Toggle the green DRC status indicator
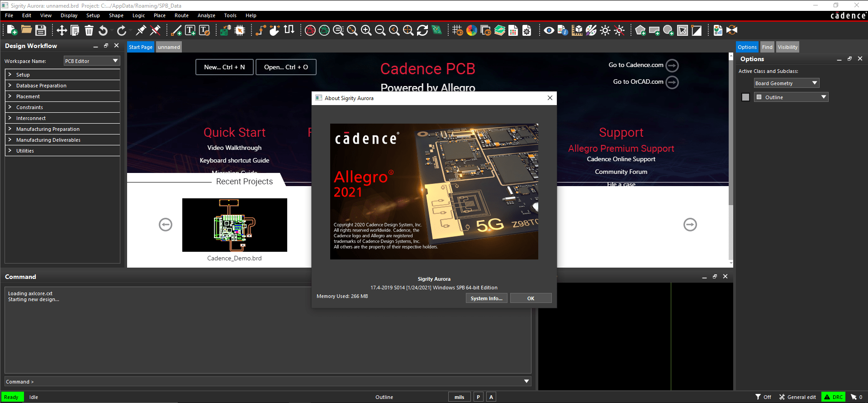Image resolution: width=868 pixels, height=403 pixels. (x=833, y=397)
